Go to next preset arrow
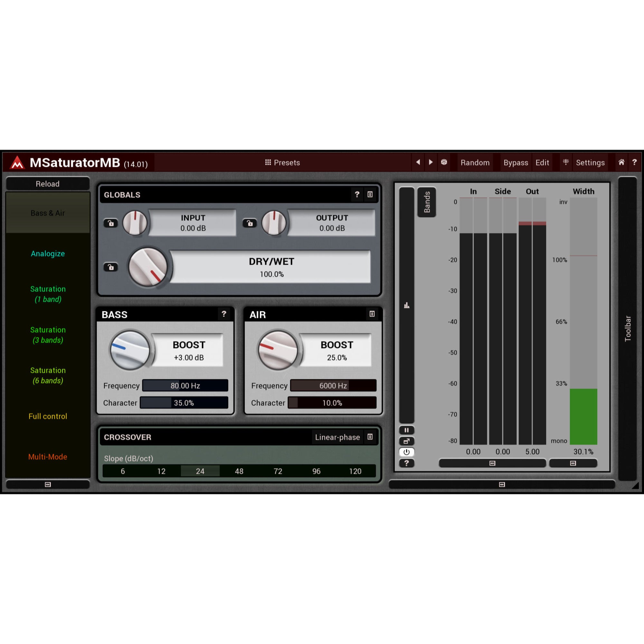This screenshot has width=644, height=644. pyautogui.click(x=431, y=162)
